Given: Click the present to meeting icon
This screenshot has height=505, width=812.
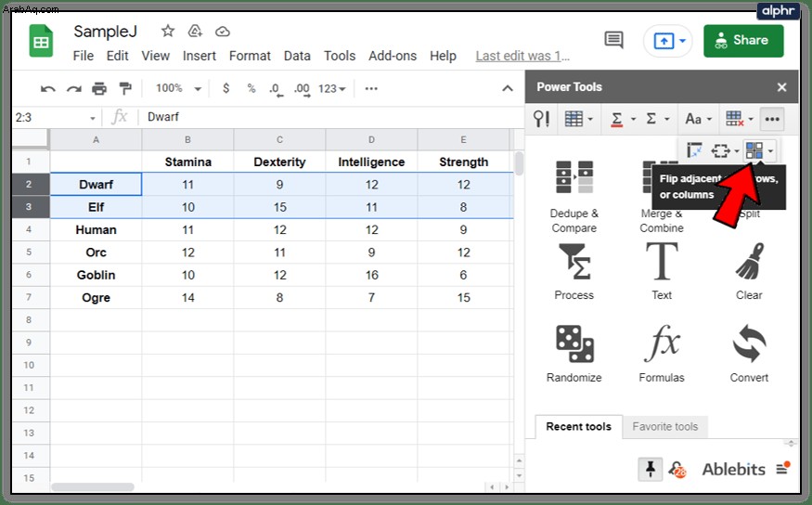Looking at the screenshot, I should pyautogui.click(x=664, y=41).
